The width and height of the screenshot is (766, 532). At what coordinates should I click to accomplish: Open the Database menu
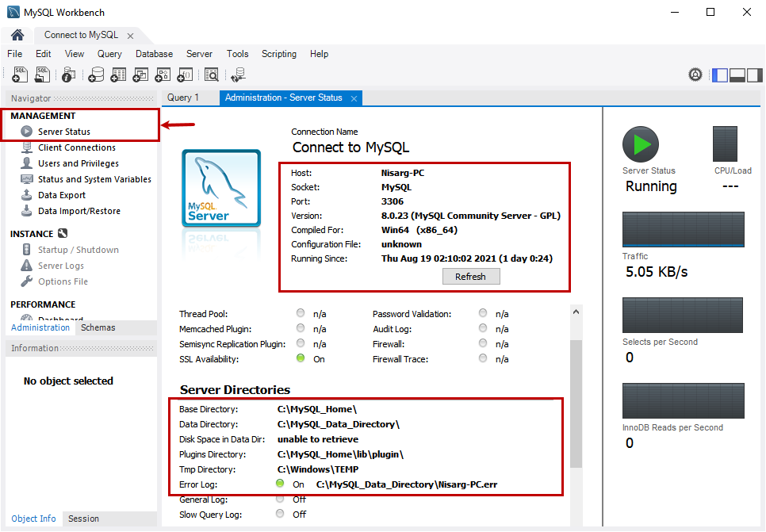(x=154, y=54)
